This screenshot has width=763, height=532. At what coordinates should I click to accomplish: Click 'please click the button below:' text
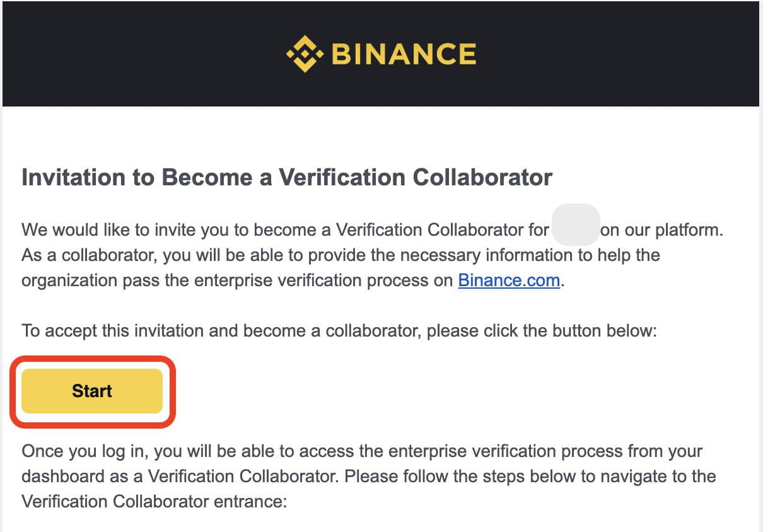pyautogui.click(x=542, y=330)
